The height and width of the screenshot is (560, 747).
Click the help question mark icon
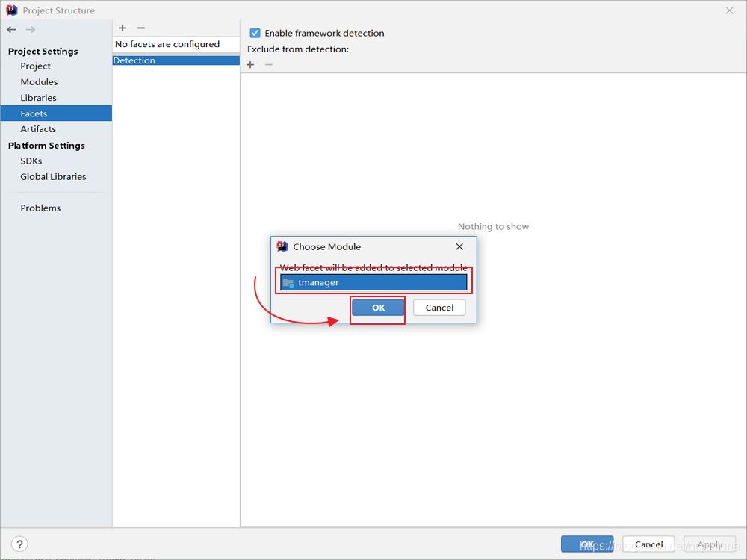point(20,544)
